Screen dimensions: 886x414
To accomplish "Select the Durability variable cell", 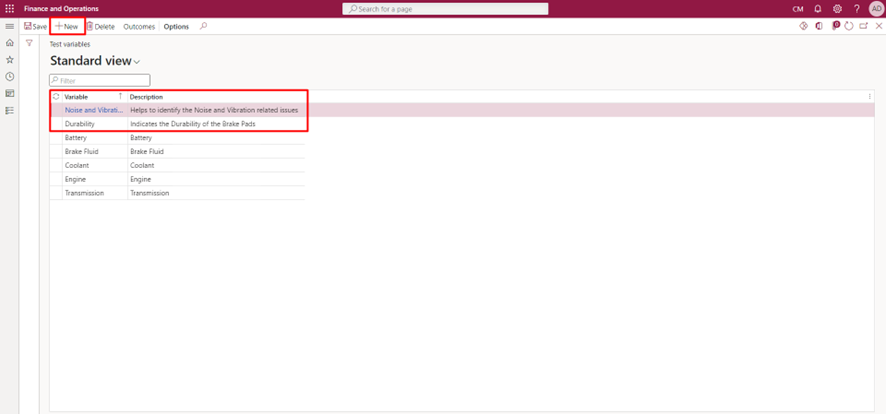I will [95, 124].
